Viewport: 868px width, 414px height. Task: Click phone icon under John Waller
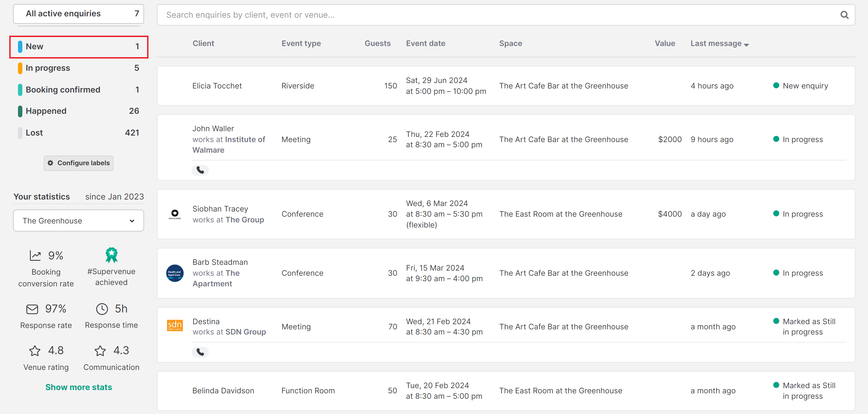point(200,170)
